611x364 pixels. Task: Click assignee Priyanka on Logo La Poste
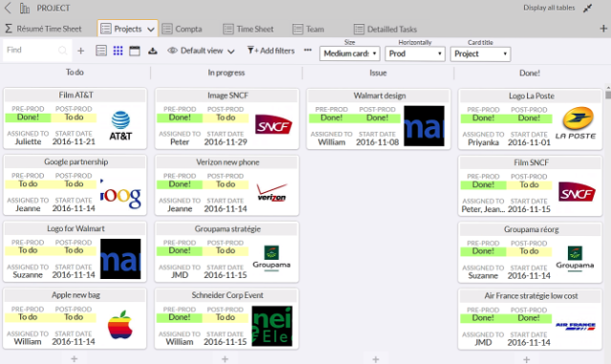point(483,142)
